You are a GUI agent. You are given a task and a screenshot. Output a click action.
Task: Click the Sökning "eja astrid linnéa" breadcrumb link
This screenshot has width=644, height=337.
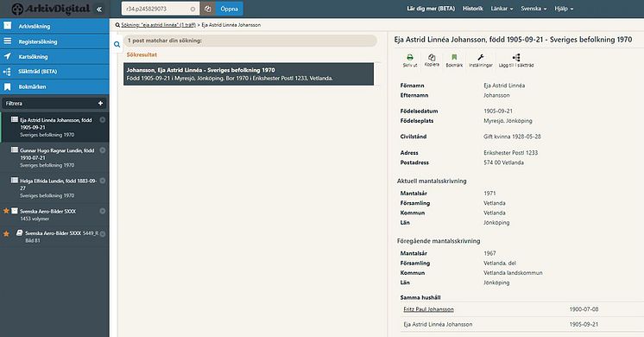[x=158, y=25]
